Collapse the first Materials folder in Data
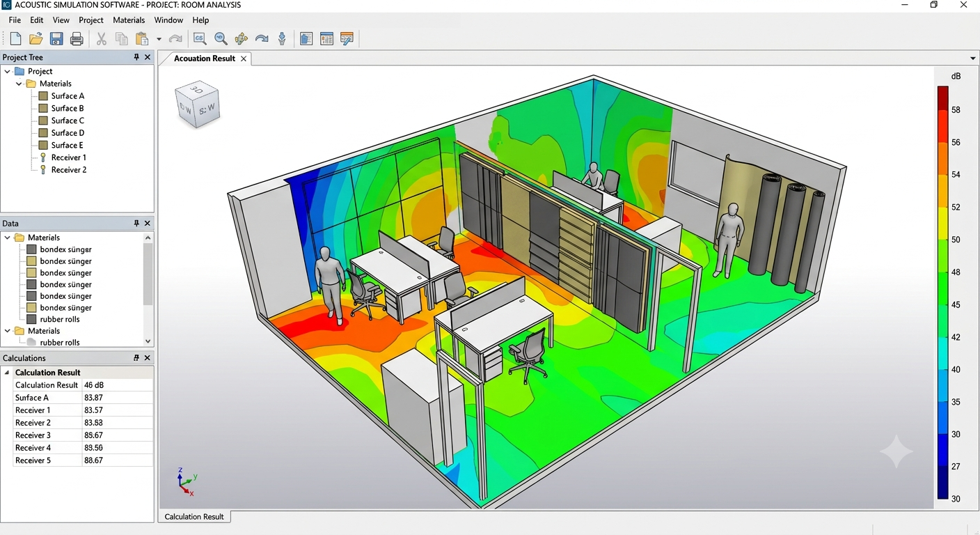The height and width of the screenshot is (535, 980). [8, 238]
